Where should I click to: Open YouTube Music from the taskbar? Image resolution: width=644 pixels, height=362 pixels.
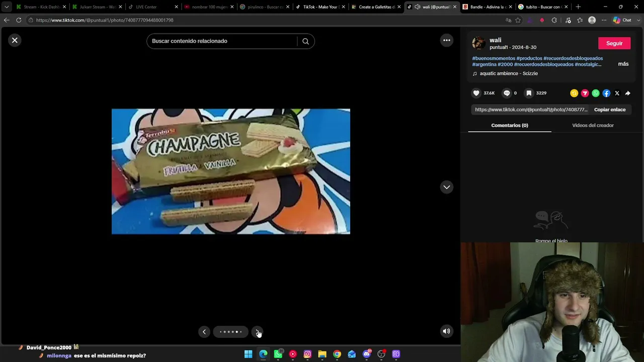click(293, 354)
